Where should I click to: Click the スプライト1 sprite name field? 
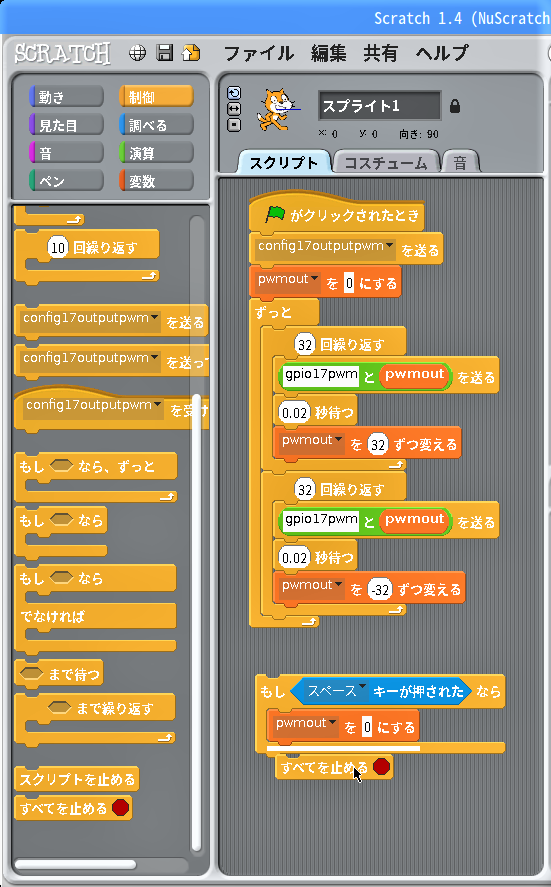coord(379,106)
